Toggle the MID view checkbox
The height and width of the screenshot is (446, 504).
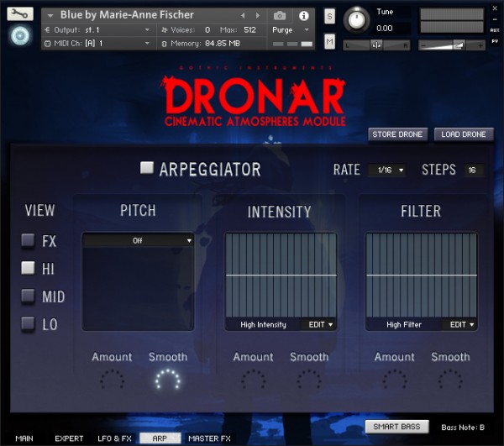pyautogui.click(x=28, y=296)
